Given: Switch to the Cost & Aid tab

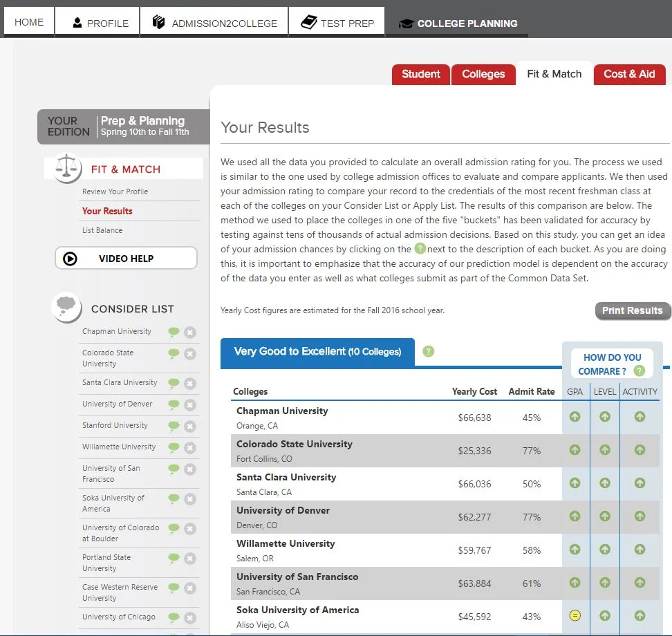Looking at the screenshot, I should [x=629, y=74].
